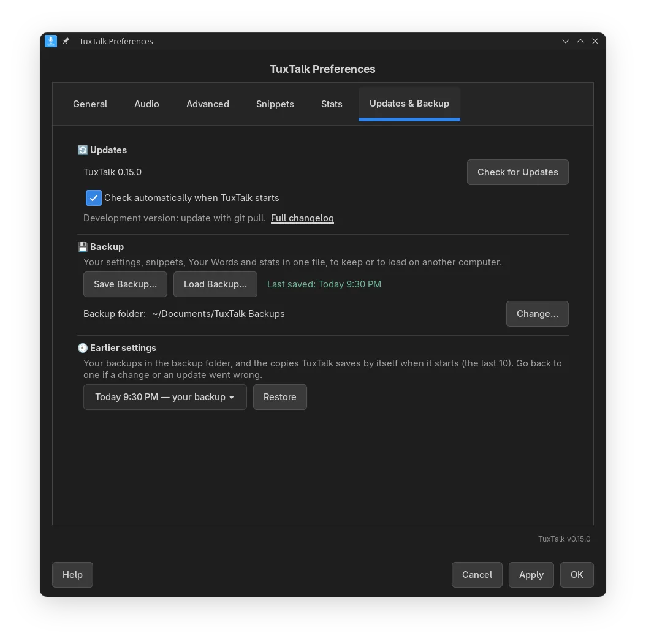Switch to the General tab
The width and height of the screenshot is (646, 644).
pos(90,104)
